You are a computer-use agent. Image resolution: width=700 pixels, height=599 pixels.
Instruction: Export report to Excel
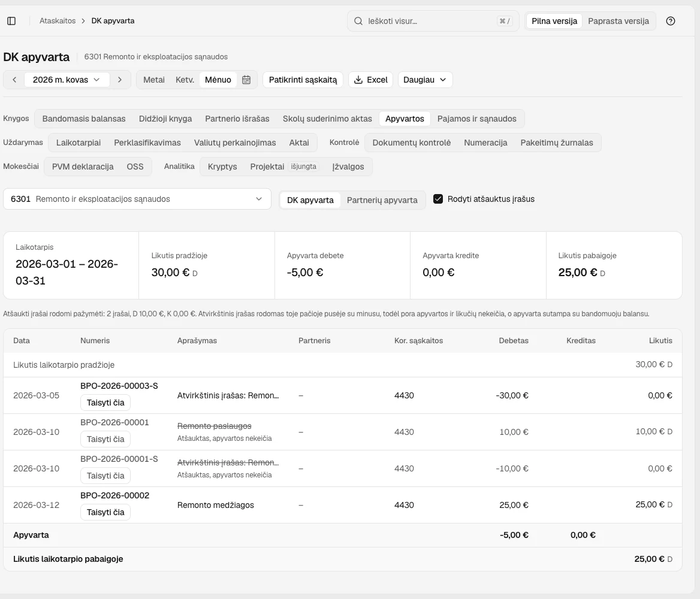[x=370, y=80]
